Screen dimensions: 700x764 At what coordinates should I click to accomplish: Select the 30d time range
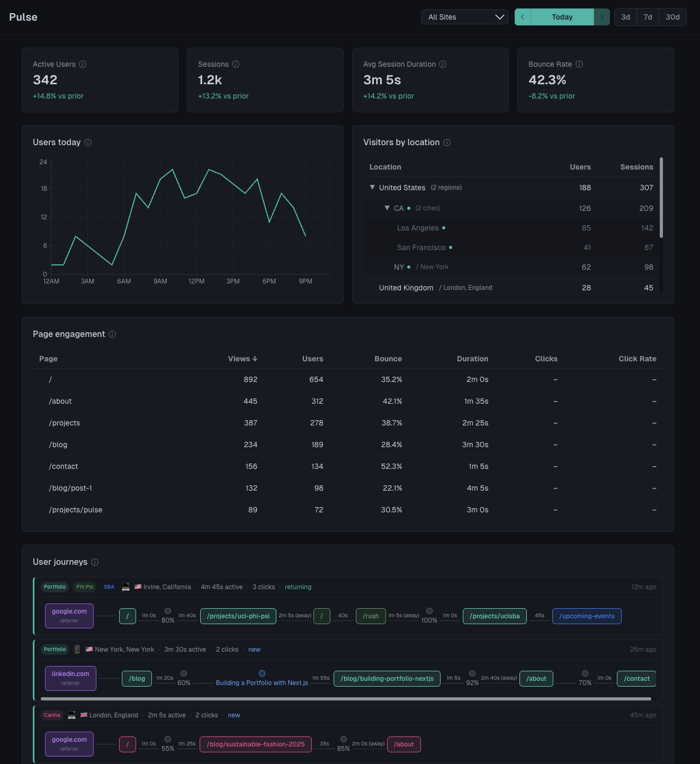click(x=672, y=17)
